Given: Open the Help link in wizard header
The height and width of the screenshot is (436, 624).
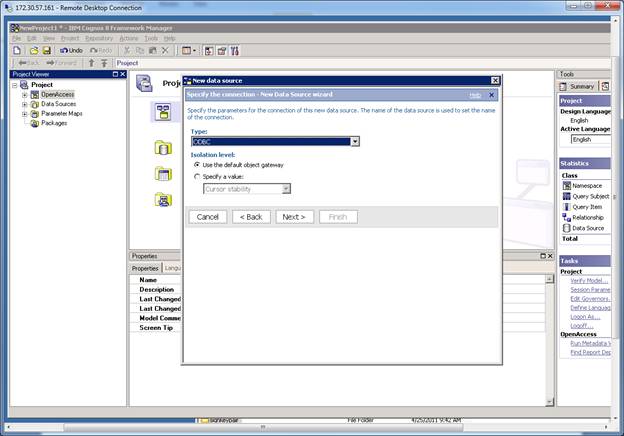Looking at the screenshot, I should (475, 95).
